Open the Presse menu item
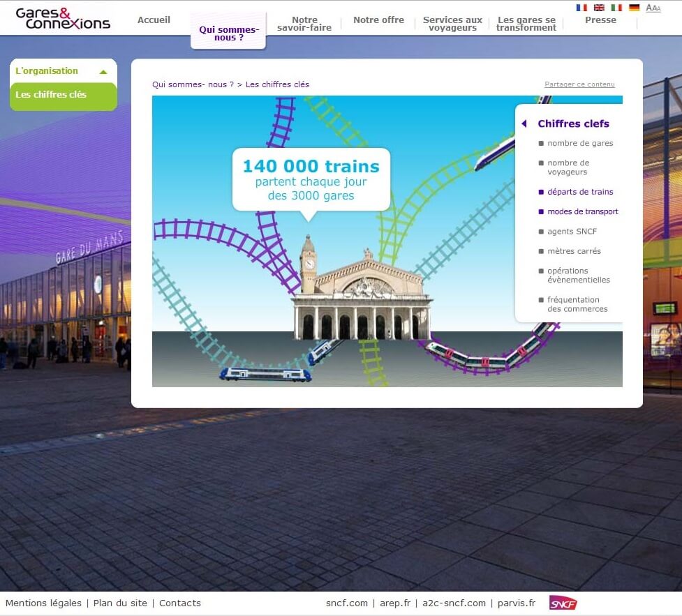 coord(600,20)
